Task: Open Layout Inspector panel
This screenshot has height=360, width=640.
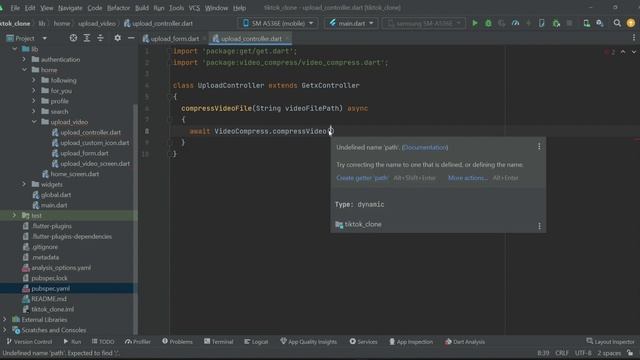Action: 611,342
